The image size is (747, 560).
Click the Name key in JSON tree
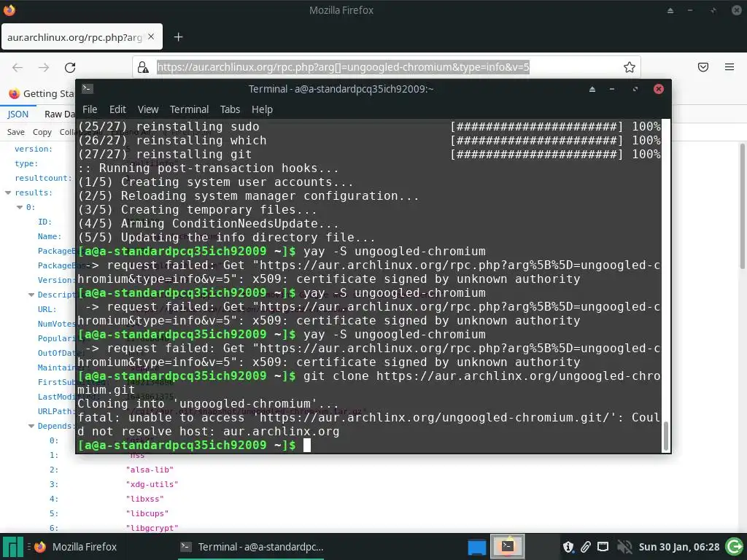pyautogui.click(x=50, y=237)
